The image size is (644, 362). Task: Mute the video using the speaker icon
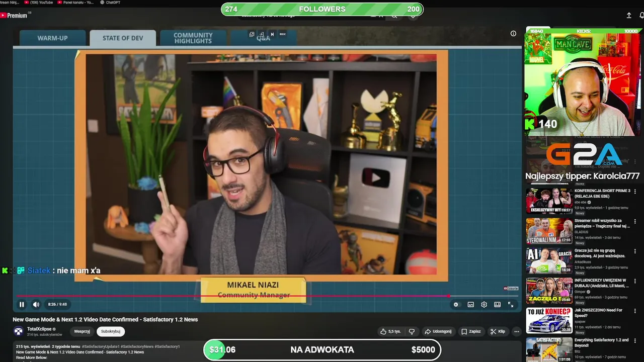pos(36,304)
